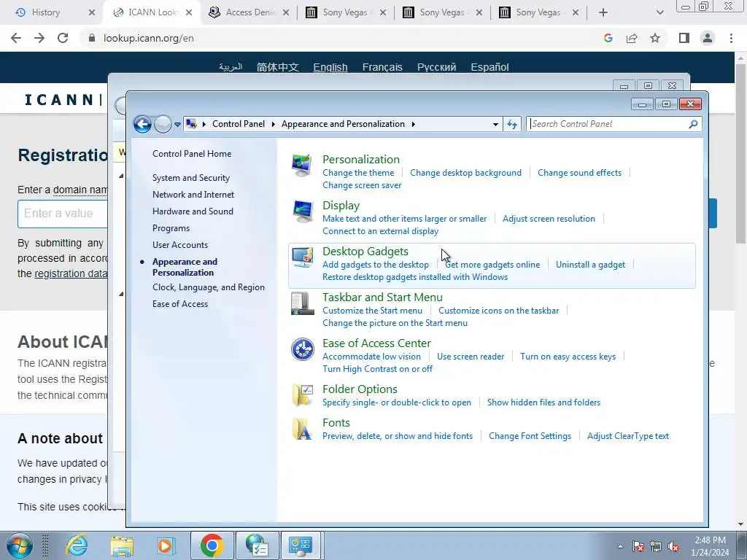Refresh the Control Panel address bar
Screen dimensions: 747x560
tap(512, 124)
